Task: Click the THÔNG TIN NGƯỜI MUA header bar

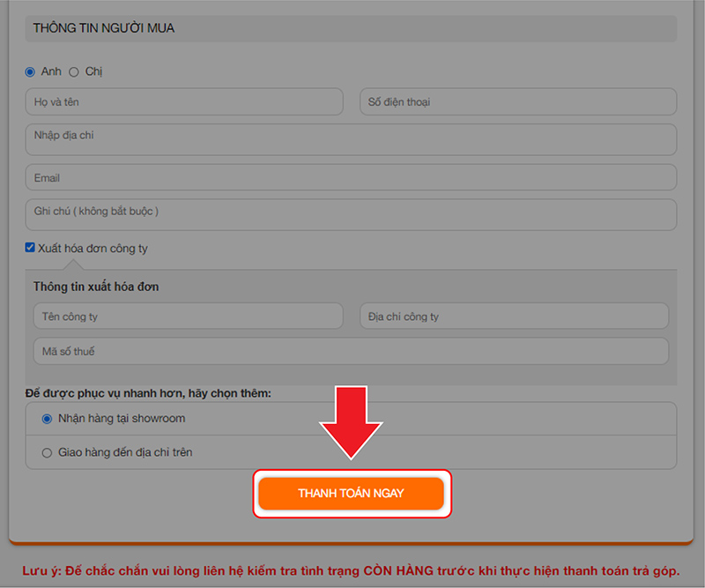Action: click(x=351, y=28)
